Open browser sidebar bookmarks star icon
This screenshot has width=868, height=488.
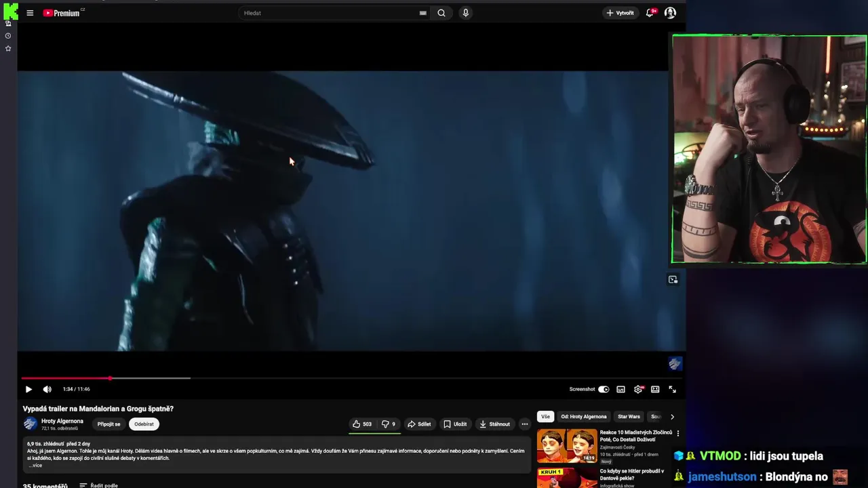click(x=8, y=48)
